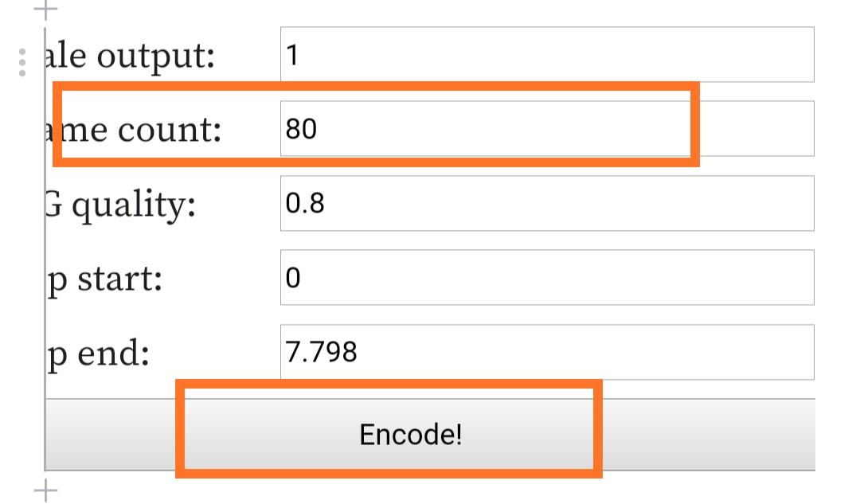Image resolution: width=860 pixels, height=504 pixels.
Task: Click the value 0.8 in quality field
Action: point(305,204)
